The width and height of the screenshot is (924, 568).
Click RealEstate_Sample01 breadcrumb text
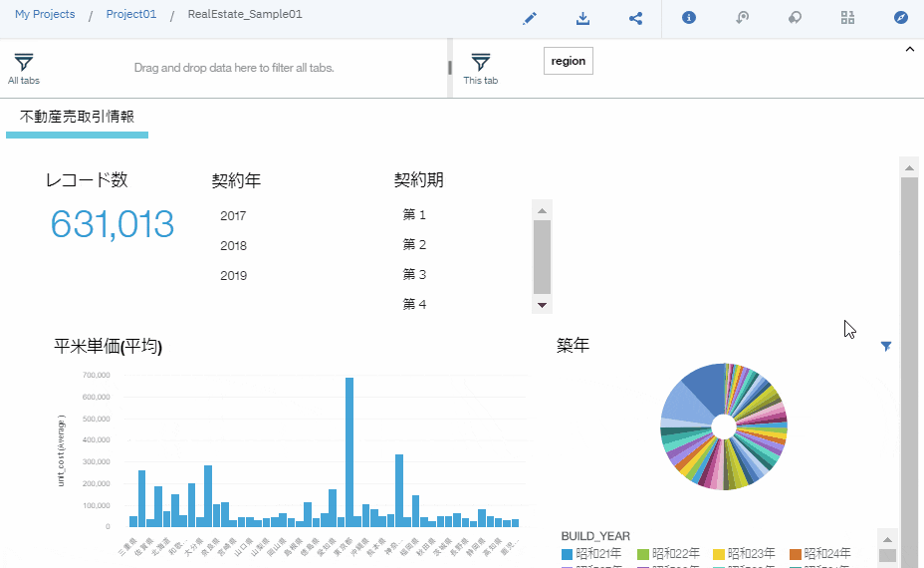[245, 14]
